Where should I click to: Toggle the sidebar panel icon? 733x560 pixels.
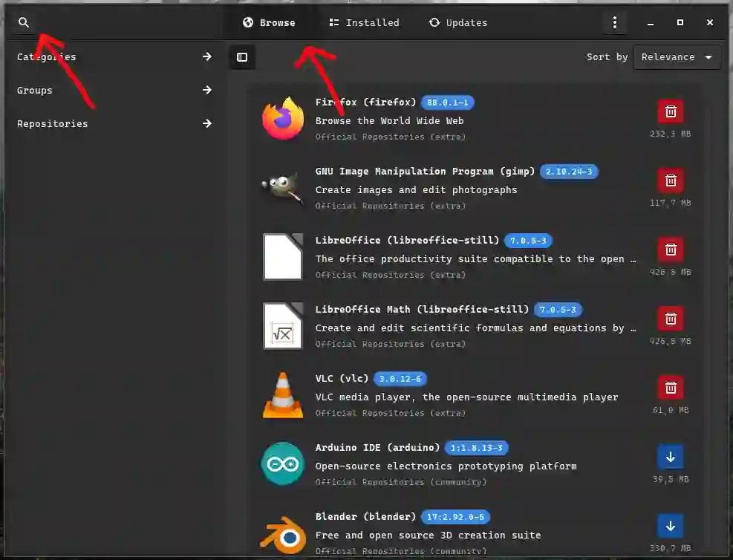(242, 57)
